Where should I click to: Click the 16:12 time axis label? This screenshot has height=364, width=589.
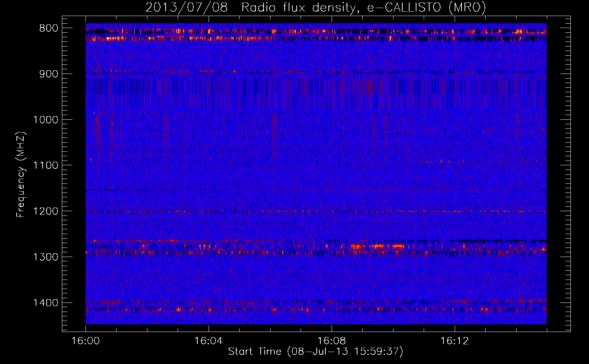(455, 341)
